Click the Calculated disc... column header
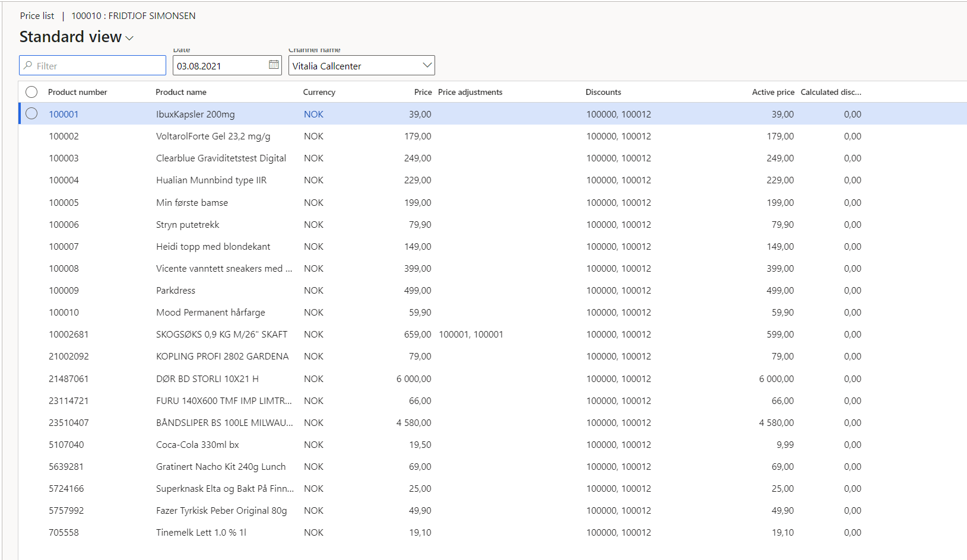 pos(830,92)
